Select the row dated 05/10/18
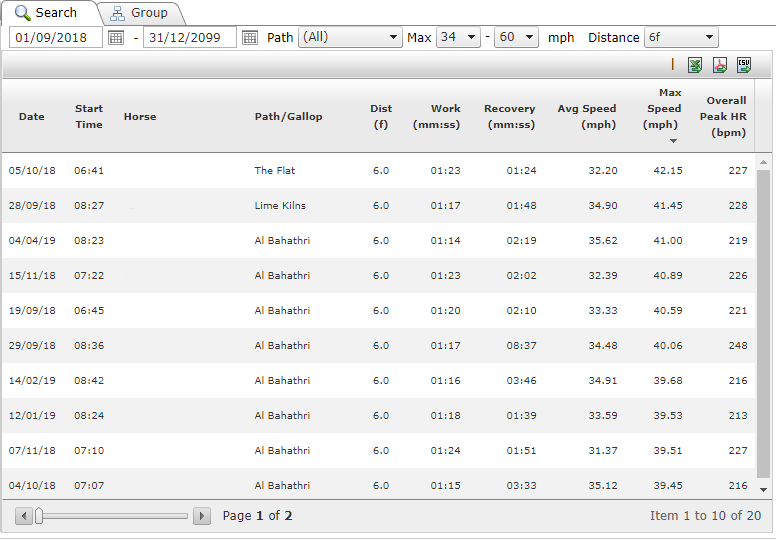Viewport: 776px width, 541px height. click(x=379, y=171)
